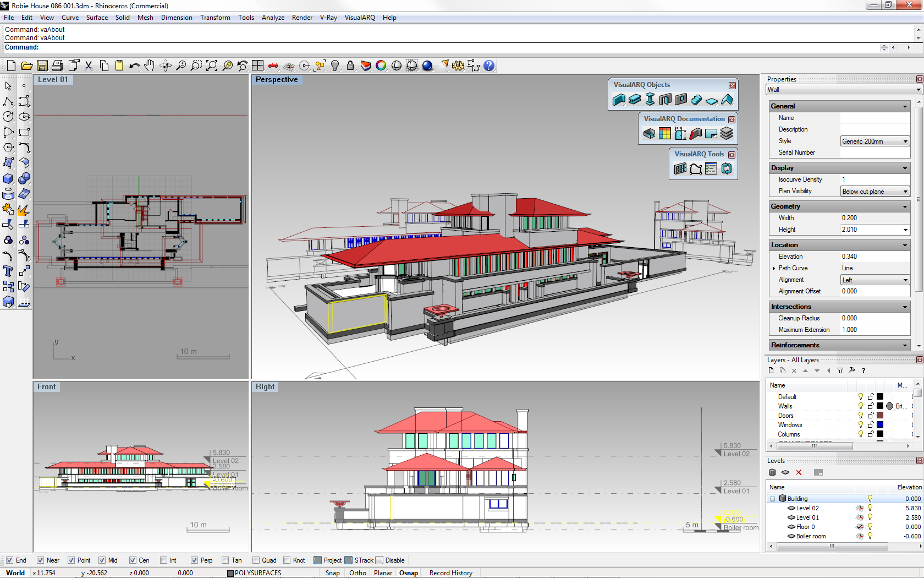Screen dimensions: 924x578
Task: Click the hammer tools icon in Layers panel
Action: pyautogui.click(x=852, y=371)
